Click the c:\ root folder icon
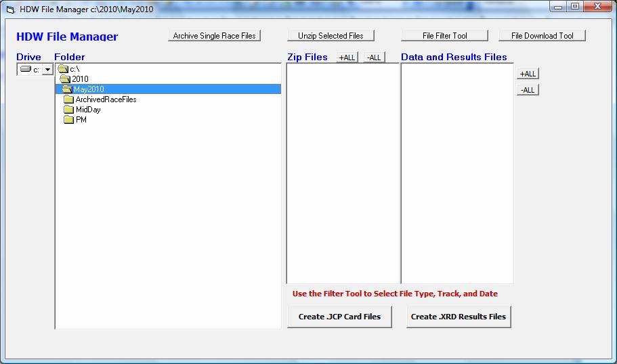Screen dimensions: 617x364 63,69
